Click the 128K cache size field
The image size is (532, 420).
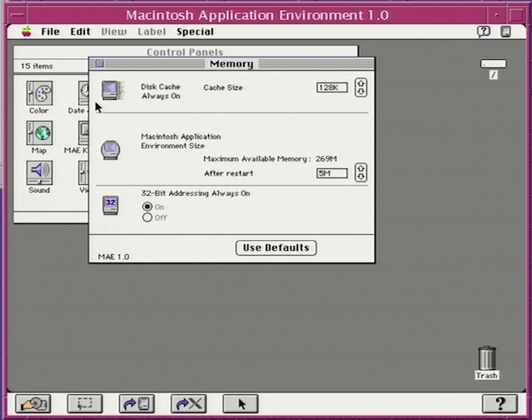[332, 87]
